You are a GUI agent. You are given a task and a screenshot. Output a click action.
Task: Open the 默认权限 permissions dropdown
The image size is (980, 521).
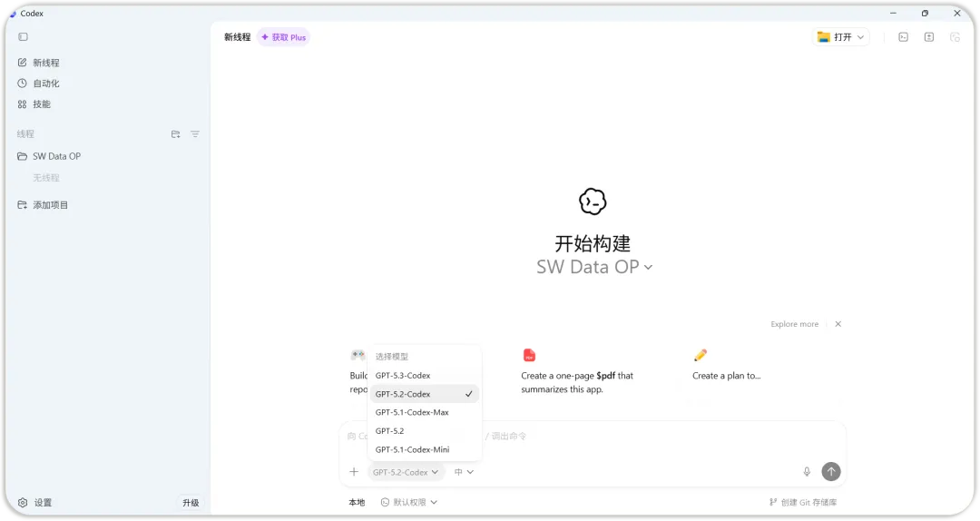click(x=408, y=503)
